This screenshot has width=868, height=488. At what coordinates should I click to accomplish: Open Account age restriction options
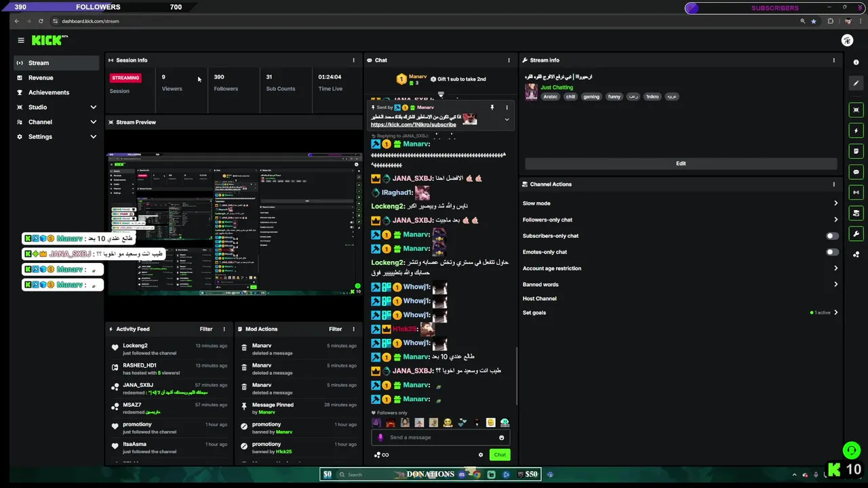(680, 268)
